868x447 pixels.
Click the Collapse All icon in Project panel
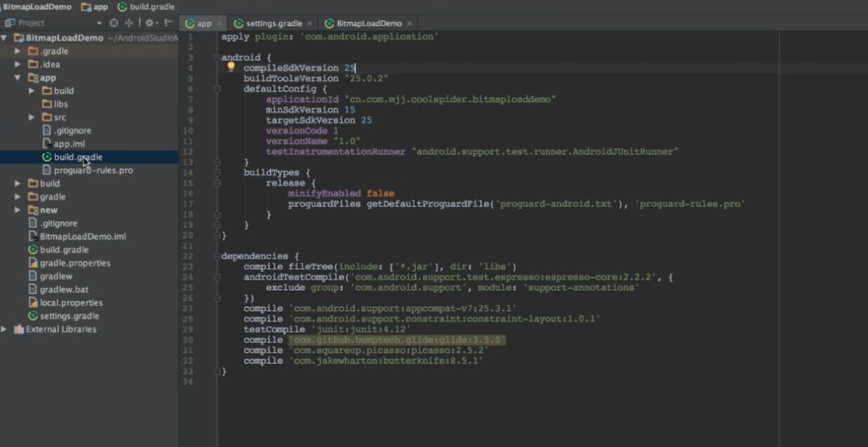[129, 23]
